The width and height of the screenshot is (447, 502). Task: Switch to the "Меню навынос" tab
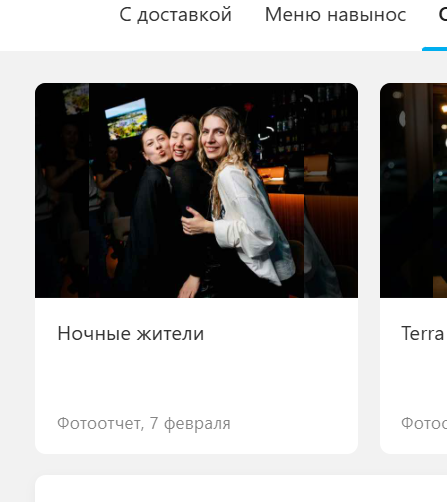coord(335,15)
